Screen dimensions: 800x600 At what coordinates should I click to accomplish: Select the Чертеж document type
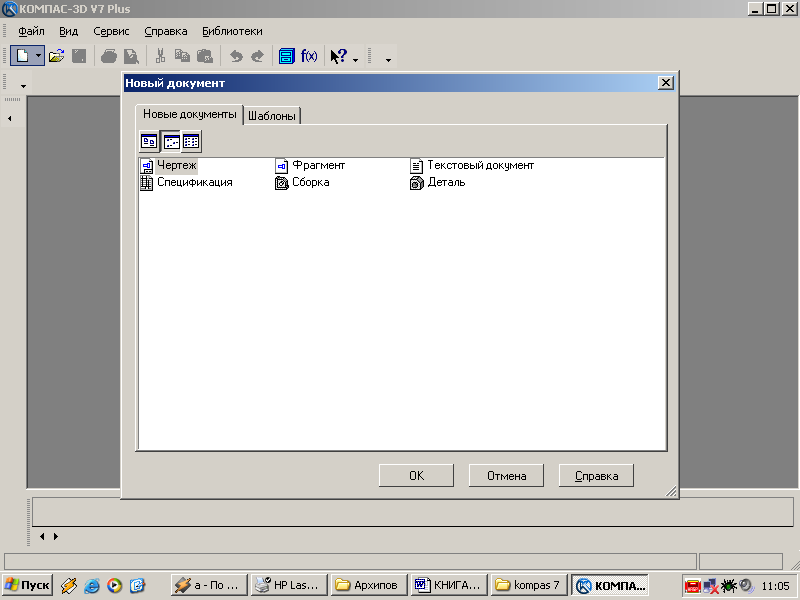(177, 165)
